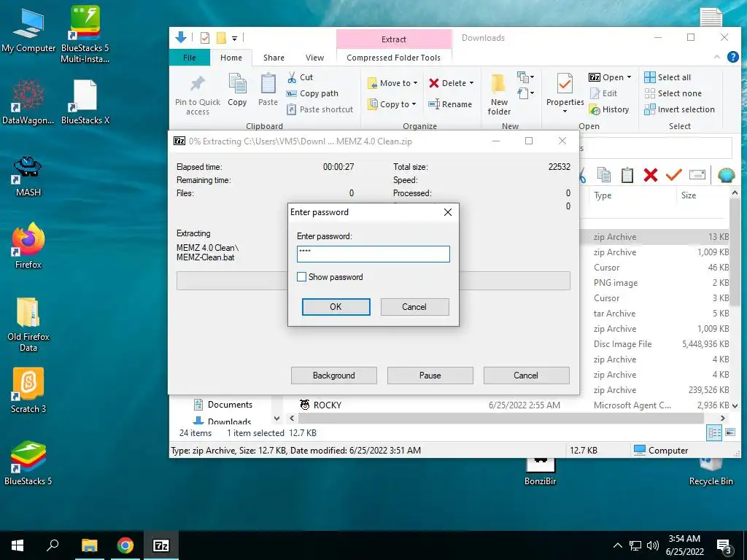
Task: Click the Rename icon in the Organize group
Action: (434, 104)
